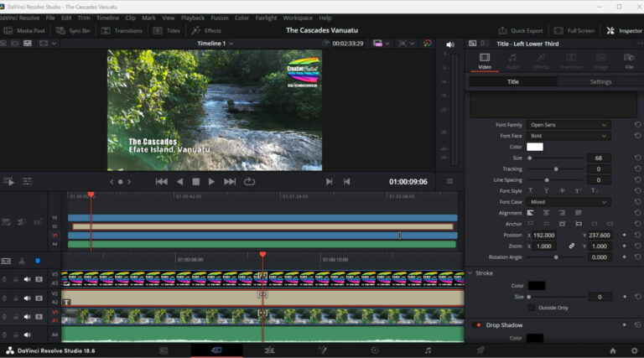
Task: Click the Quick Export button
Action: pyautogui.click(x=521, y=31)
